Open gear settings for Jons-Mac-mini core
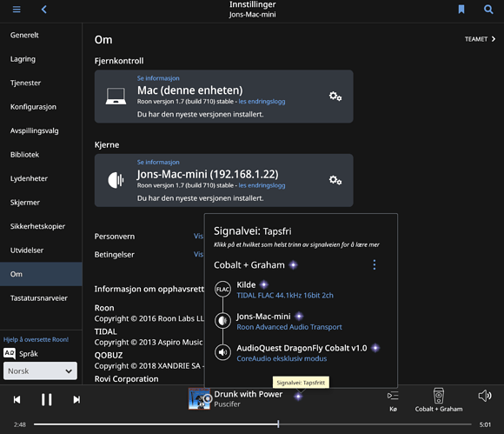The image size is (504, 434). 335,180
